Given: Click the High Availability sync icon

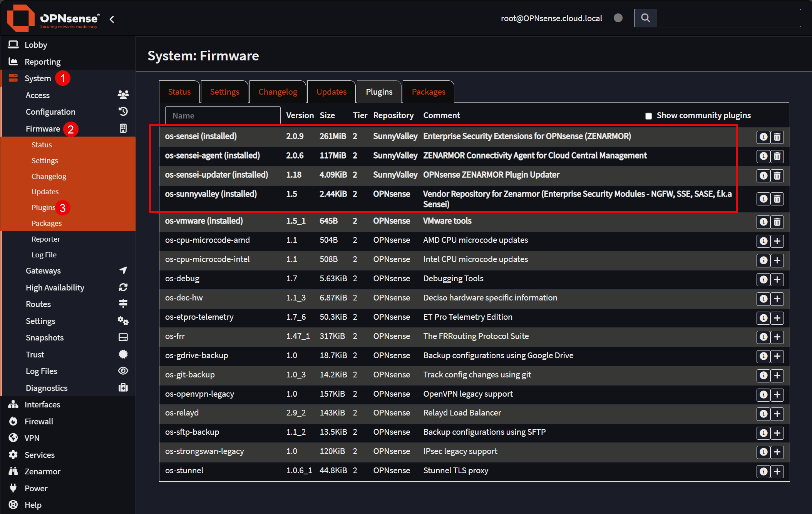Looking at the screenshot, I should pos(123,287).
